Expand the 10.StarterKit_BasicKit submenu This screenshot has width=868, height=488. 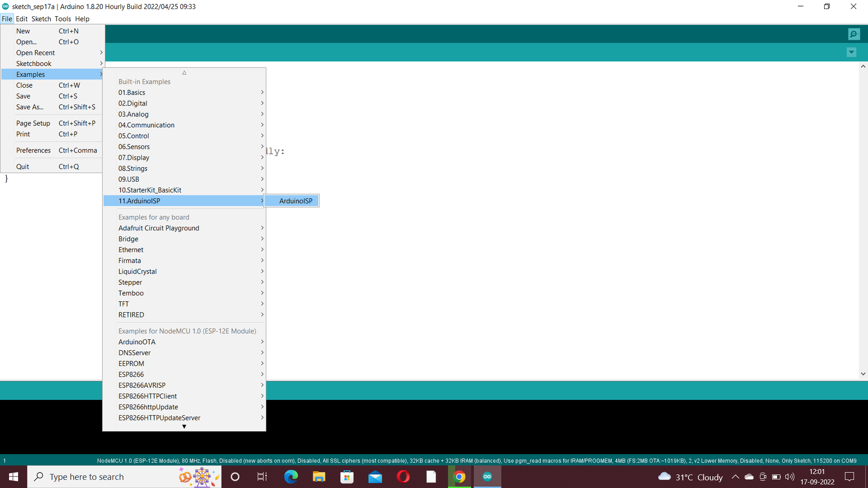[184, 190]
